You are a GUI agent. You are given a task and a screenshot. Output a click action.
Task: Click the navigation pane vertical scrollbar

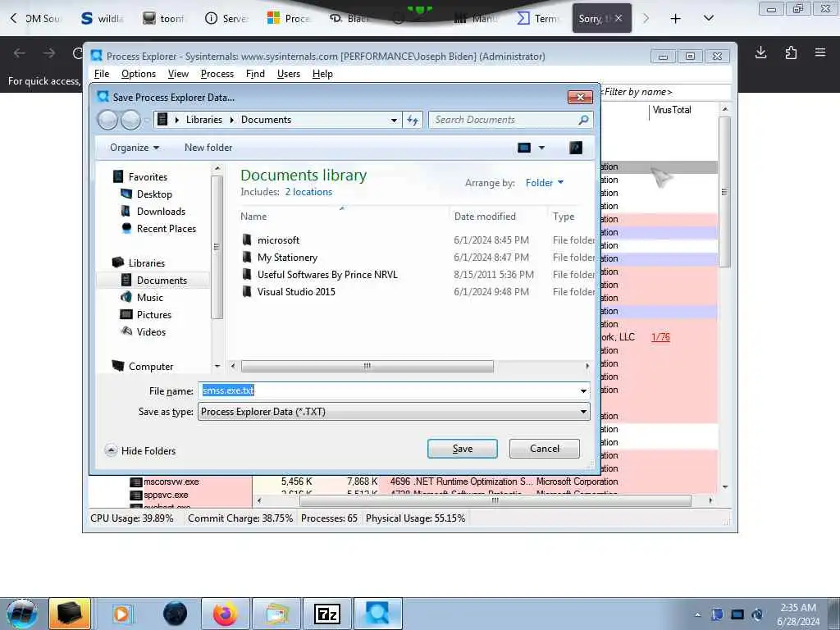[x=217, y=246]
